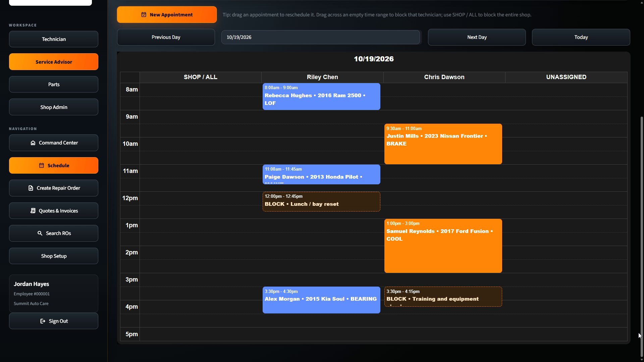Image resolution: width=644 pixels, height=362 pixels.
Task: Click the Training and equipment block
Action: pyautogui.click(x=443, y=297)
